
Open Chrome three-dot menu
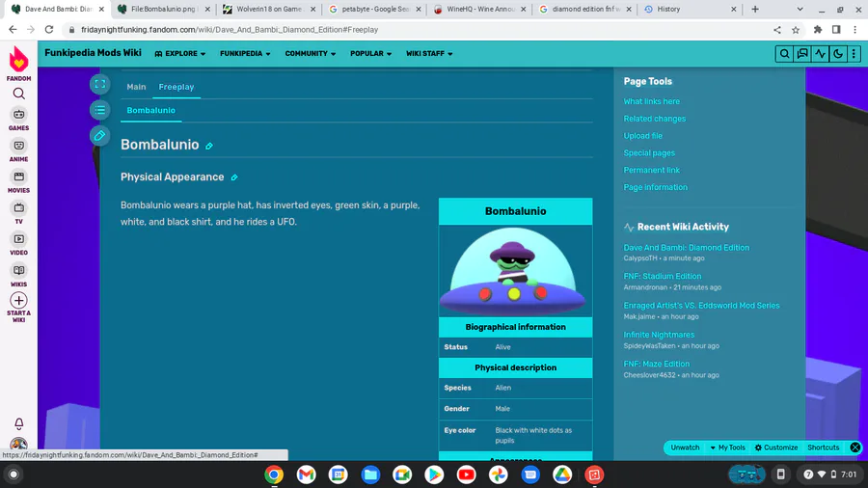[854, 30]
